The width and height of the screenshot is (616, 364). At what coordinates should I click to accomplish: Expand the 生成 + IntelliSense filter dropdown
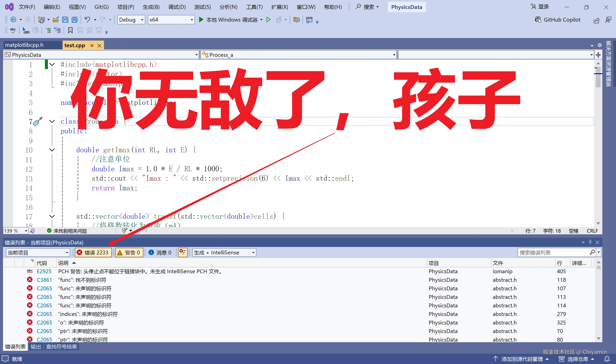(224, 252)
